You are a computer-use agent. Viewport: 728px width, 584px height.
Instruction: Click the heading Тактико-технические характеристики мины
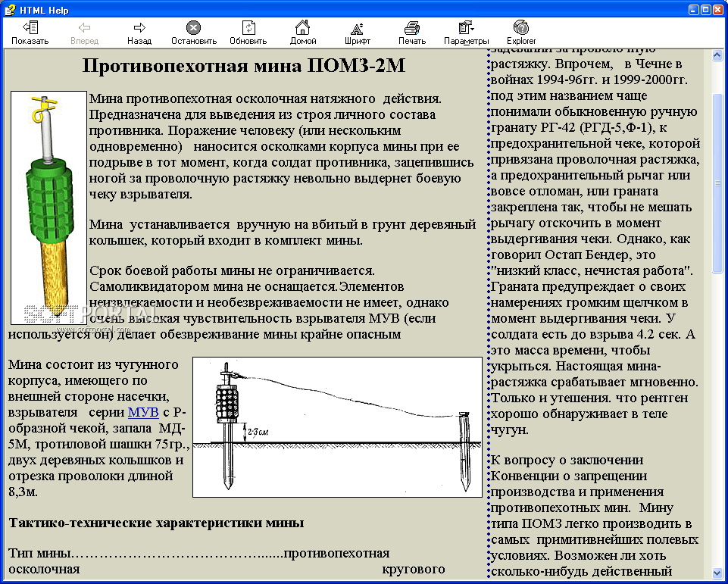click(157, 523)
